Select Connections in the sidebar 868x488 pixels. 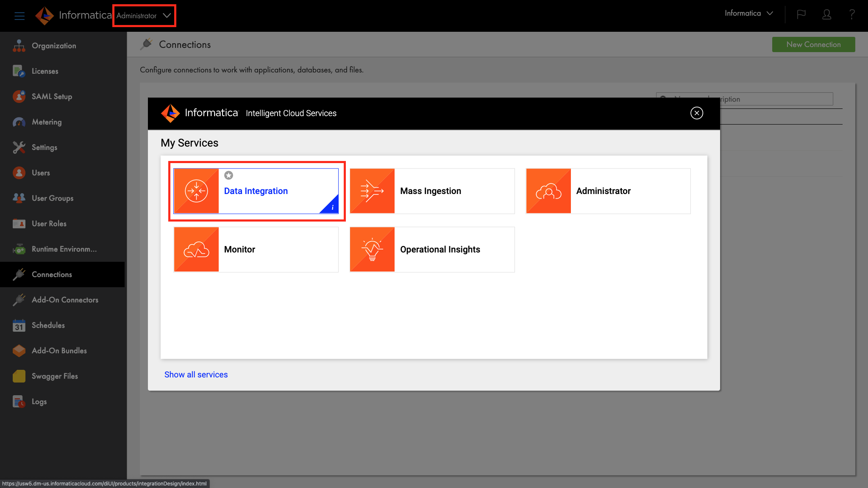pyautogui.click(x=62, y=274)
